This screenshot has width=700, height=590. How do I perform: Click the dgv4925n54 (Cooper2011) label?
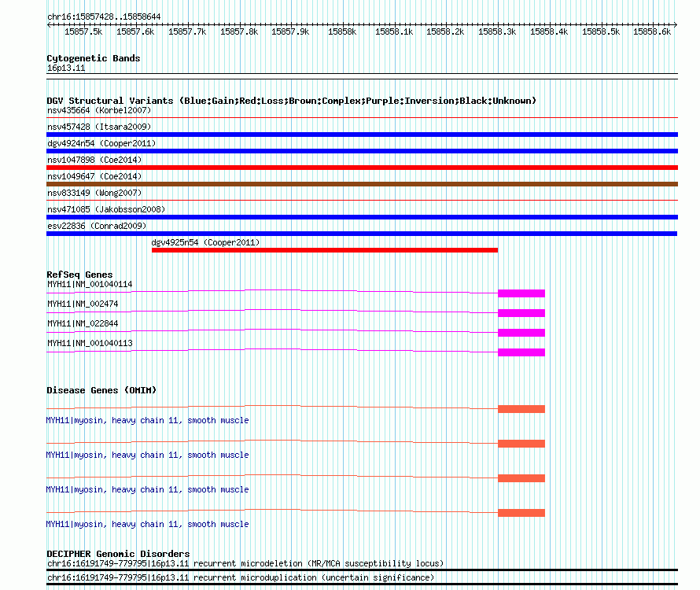(205, 242)
